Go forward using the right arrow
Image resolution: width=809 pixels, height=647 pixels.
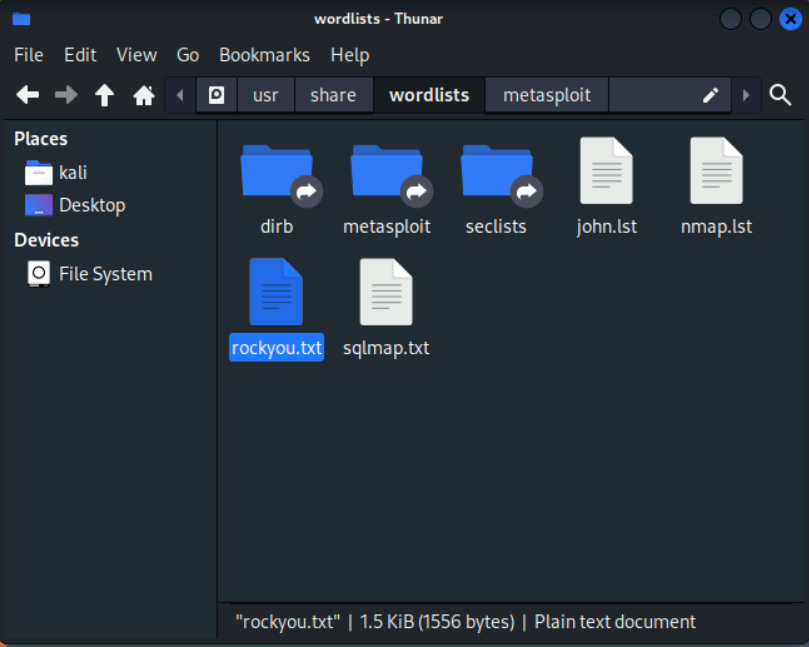click(66, 95)
